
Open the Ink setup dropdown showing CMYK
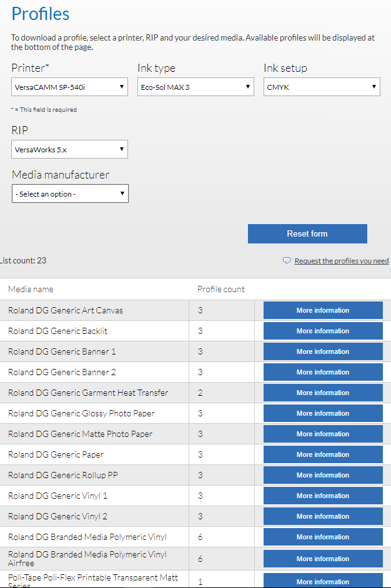(322, 87)
